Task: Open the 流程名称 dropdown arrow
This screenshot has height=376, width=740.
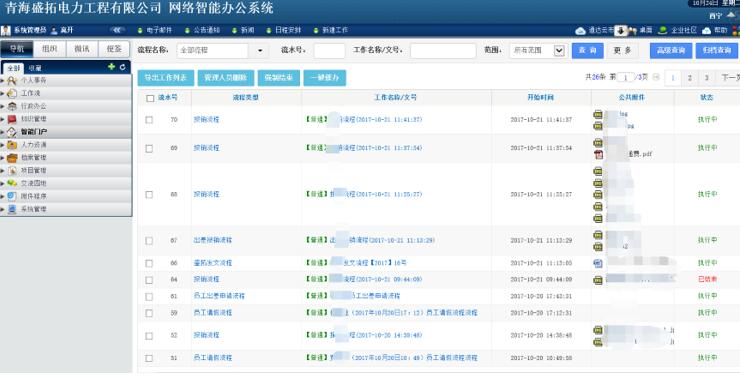Action: 260,50
